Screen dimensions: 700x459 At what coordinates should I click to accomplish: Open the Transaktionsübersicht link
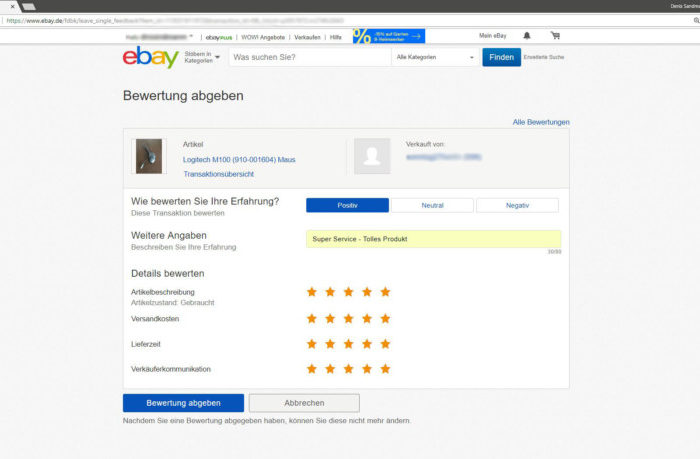click(x=218, y=174)
